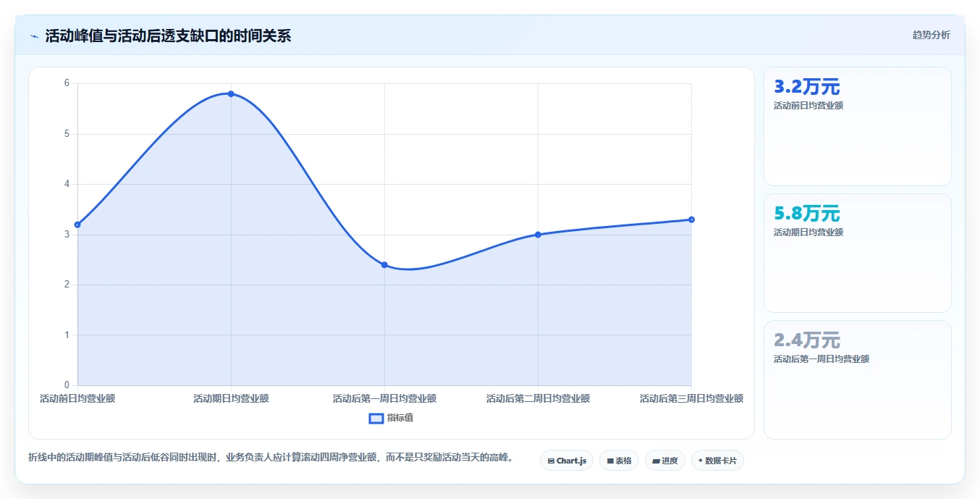The image size is (980, 499).
Task: Click the 活动后第一周 data point at 2.4
Action: point(384,264)
